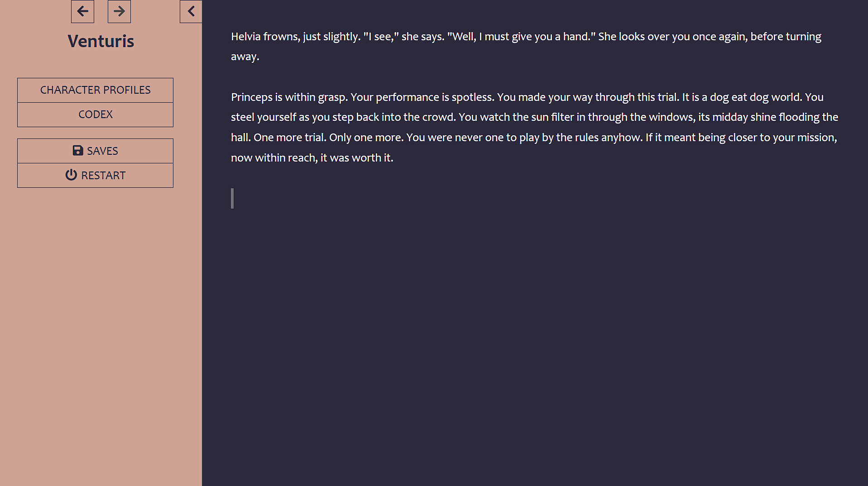The height and width of the screenshot is (486, 868).
Task: Click the SAVES text label
Action: 102,151
